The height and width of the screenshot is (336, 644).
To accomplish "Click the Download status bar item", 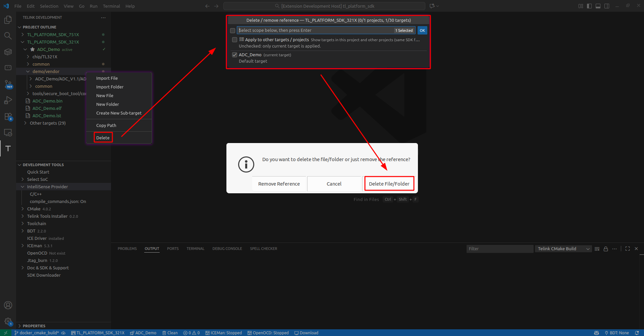I will [x=306, y=333].
